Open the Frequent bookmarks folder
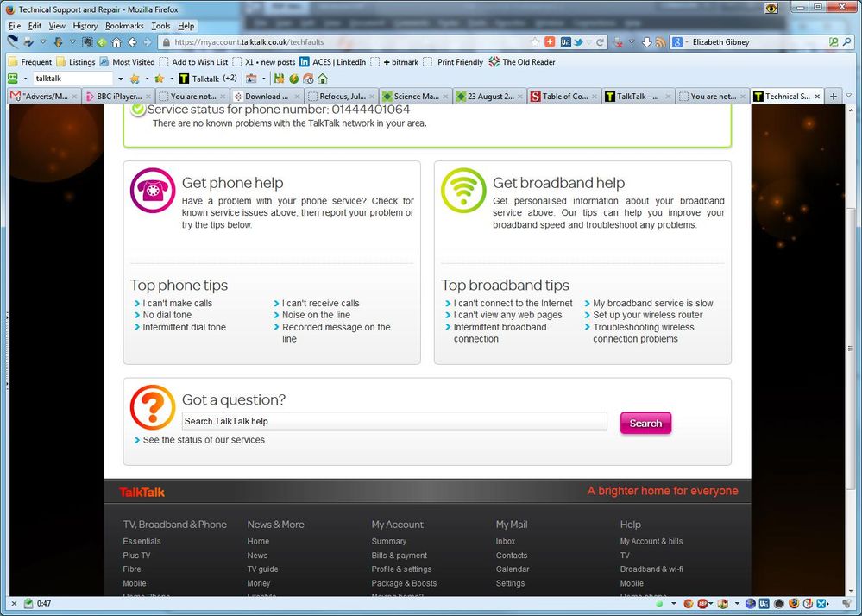 pos(30,62)
